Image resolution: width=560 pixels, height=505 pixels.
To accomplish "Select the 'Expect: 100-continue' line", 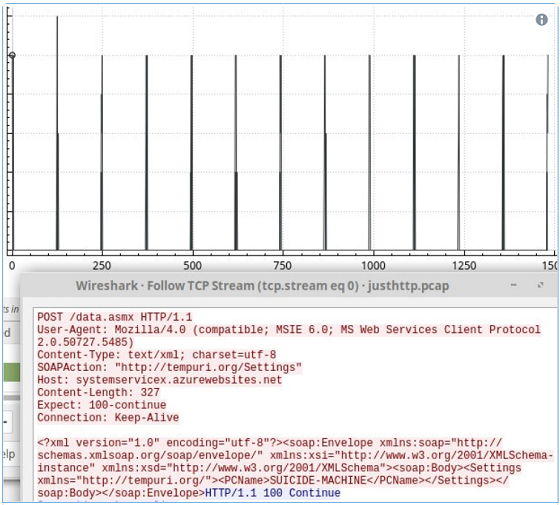I will [x=102, y=405].
